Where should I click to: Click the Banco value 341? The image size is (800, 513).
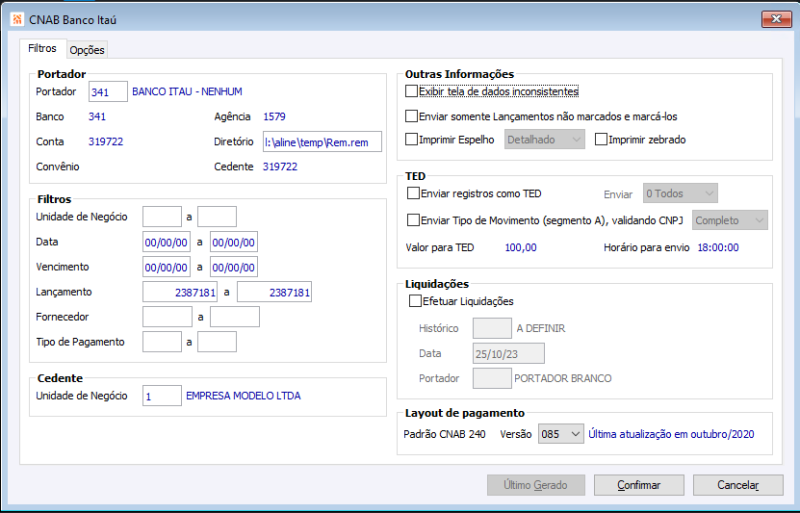click(97, 116)
